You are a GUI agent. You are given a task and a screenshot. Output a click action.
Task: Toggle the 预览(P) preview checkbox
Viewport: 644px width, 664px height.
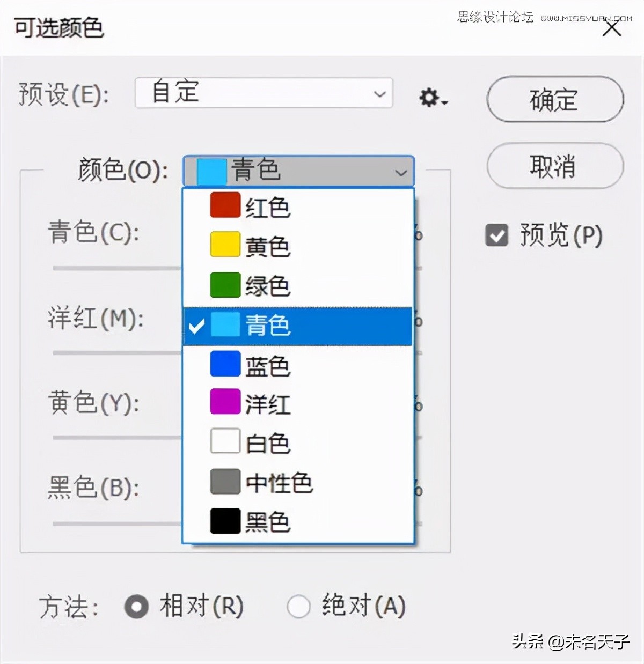pos(496,234)
